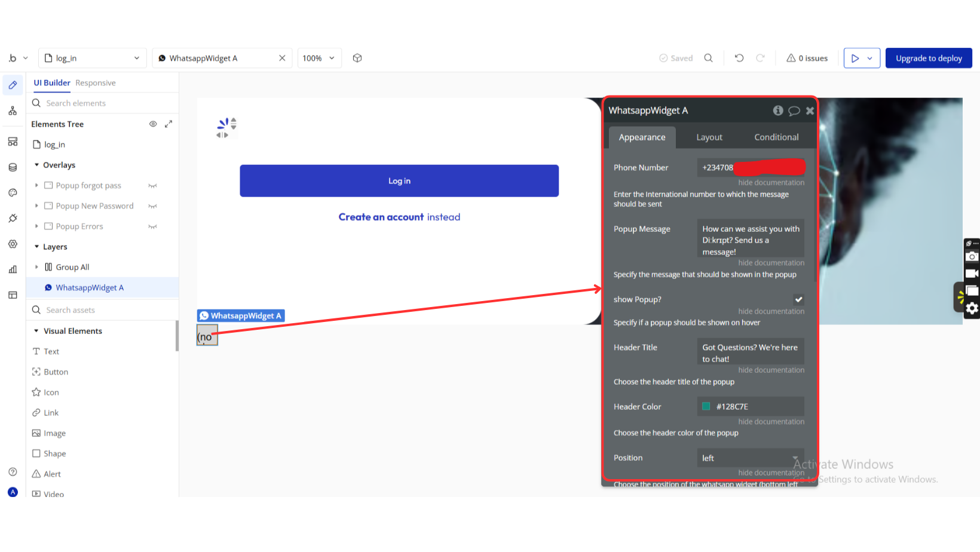
Task: Open comments in the property editor
Action: tap(794, 111)
